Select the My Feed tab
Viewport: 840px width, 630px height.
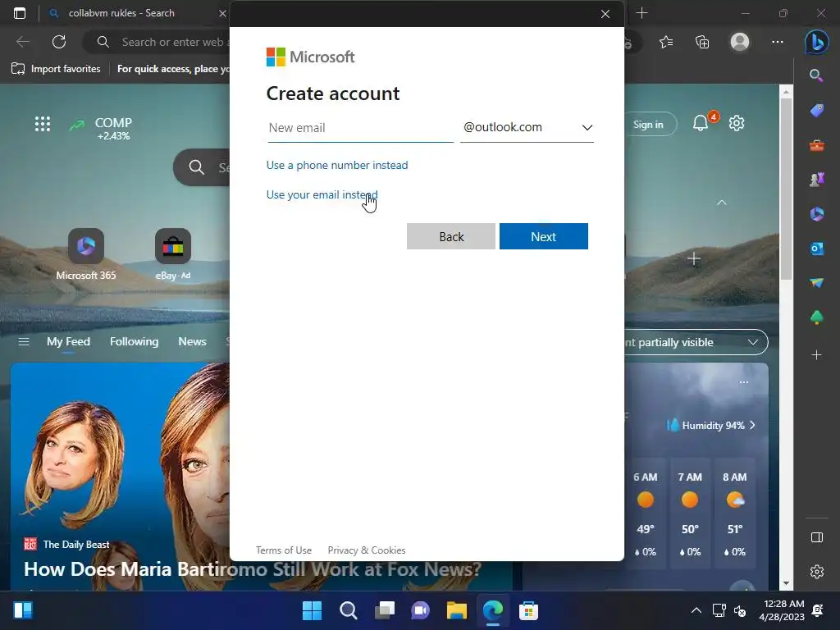coord(69,342)
